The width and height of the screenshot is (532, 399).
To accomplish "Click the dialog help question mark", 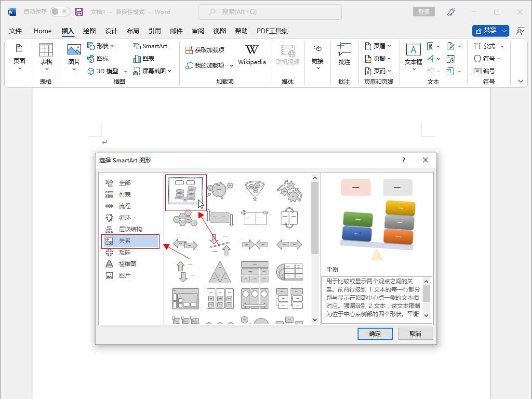I will click(x=404, y=160).
